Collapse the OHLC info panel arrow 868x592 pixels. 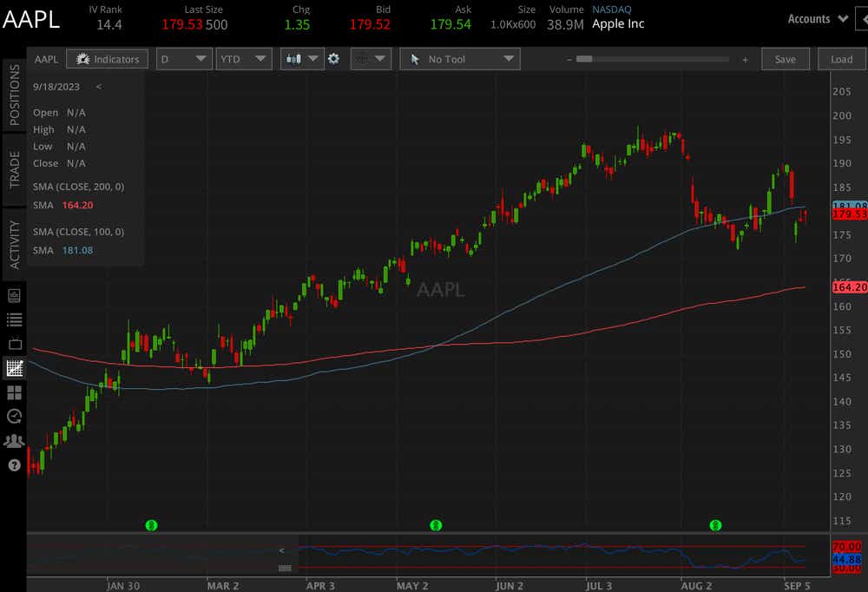pyautogui.click(x=99, y=87)
